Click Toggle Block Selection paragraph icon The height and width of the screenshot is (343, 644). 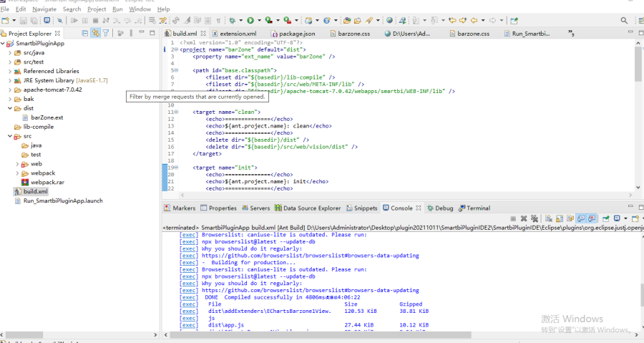pos(218,21)
